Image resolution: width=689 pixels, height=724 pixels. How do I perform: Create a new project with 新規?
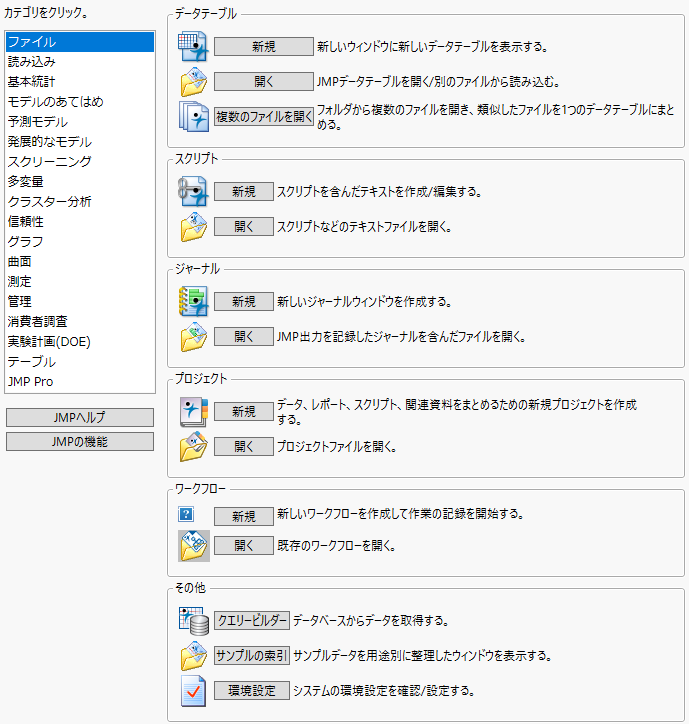[244, 411]
